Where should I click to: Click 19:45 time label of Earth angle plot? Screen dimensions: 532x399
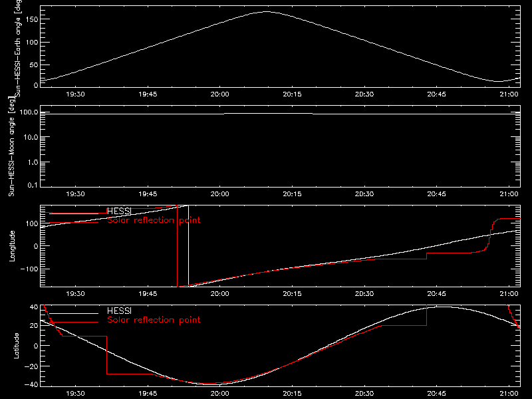pos(148,94)
